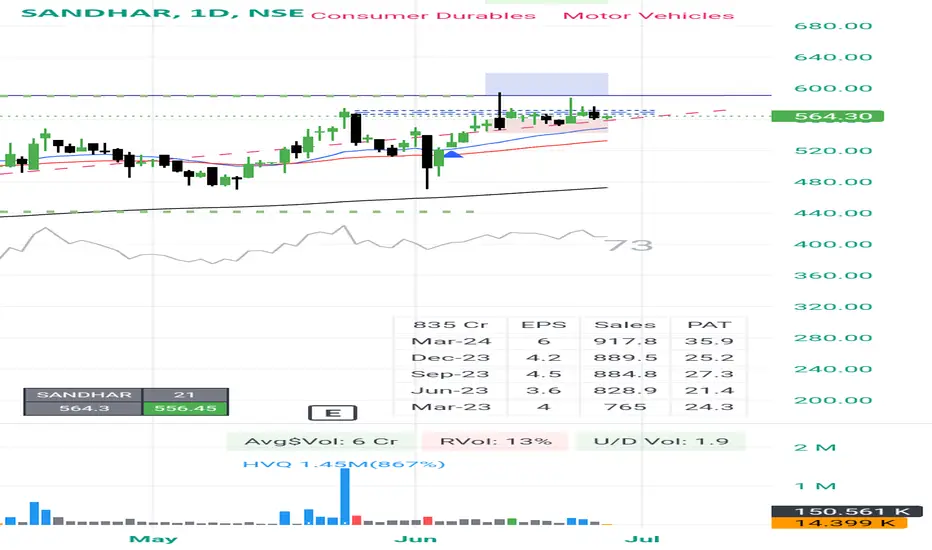Click the blue shaded rectangle above resistance
This screenshot has width=932, height=550.
coord(546,84)
